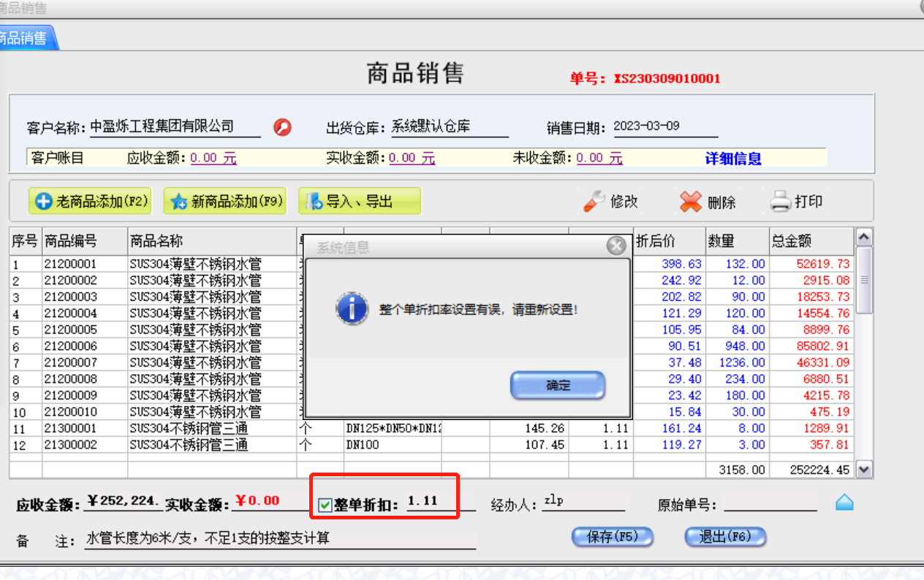This screenshot has height=580, width=924.
Task: Click the blue info icon in dialog
Action: tap(351, 309)
